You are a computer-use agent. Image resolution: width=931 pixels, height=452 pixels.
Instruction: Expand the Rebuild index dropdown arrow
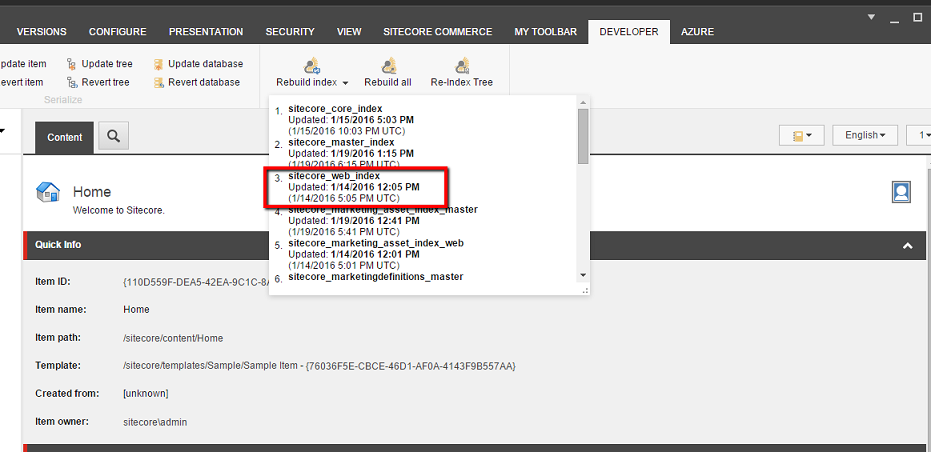[345, 83]
